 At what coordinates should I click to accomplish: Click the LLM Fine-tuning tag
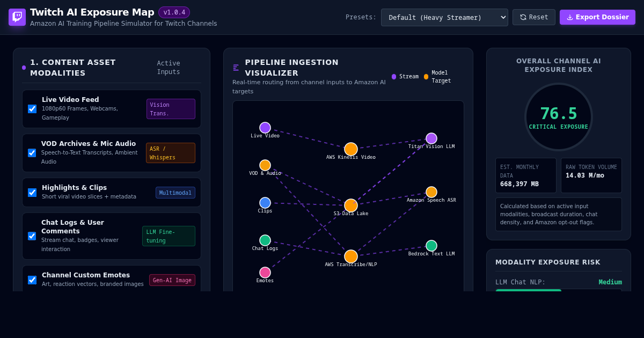click(x=169, y=236)
